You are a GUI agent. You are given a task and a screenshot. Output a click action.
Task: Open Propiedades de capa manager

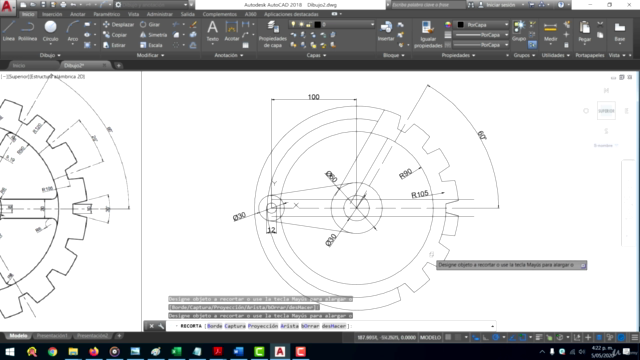(273, 35)
